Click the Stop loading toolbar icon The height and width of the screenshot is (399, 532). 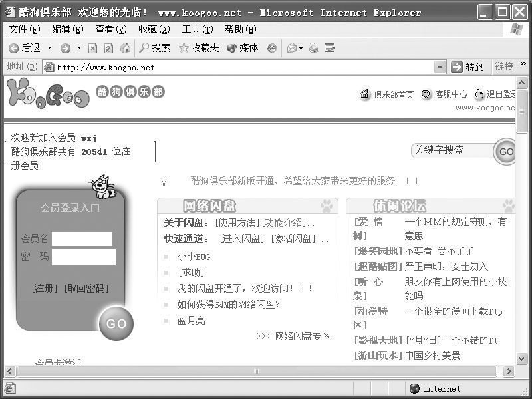pos(92,48)
